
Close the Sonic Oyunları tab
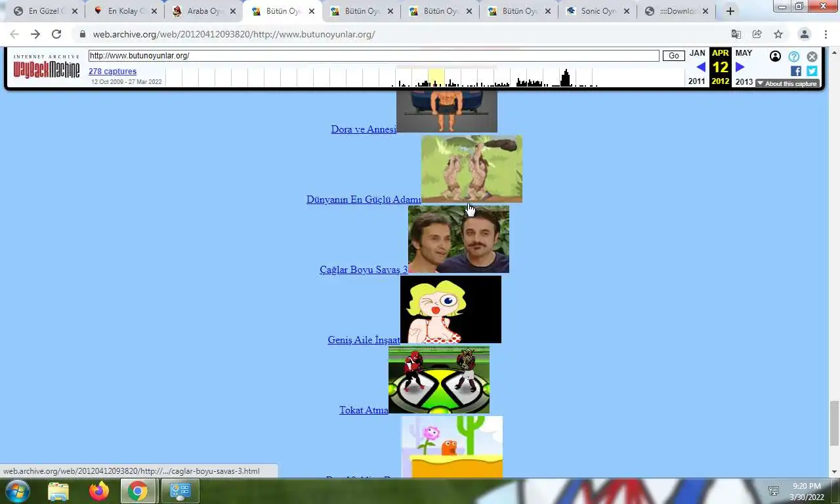[x=627, y=11]
